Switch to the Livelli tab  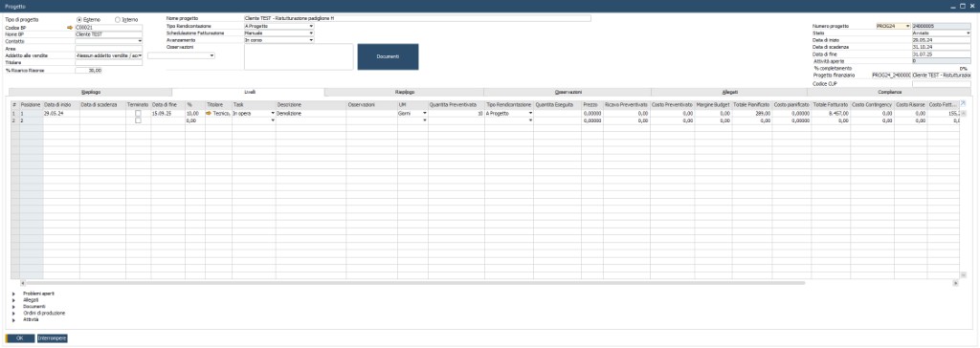(x=248, y=92)
